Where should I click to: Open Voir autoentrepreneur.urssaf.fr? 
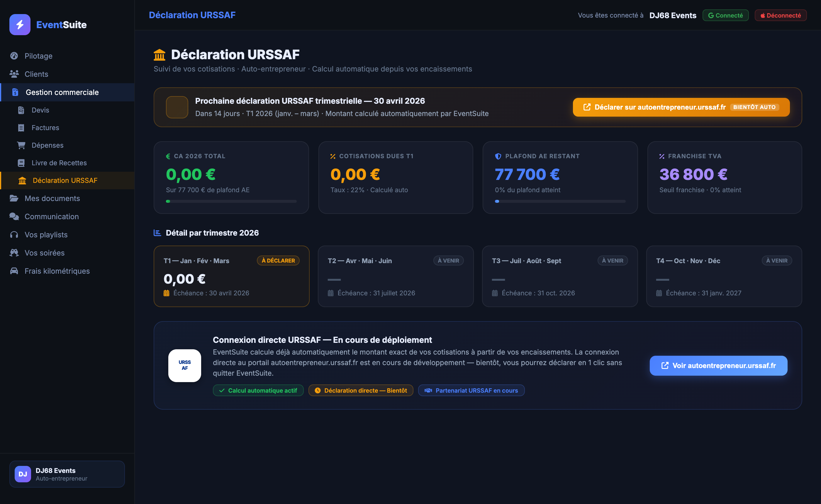tap(718, 365)
